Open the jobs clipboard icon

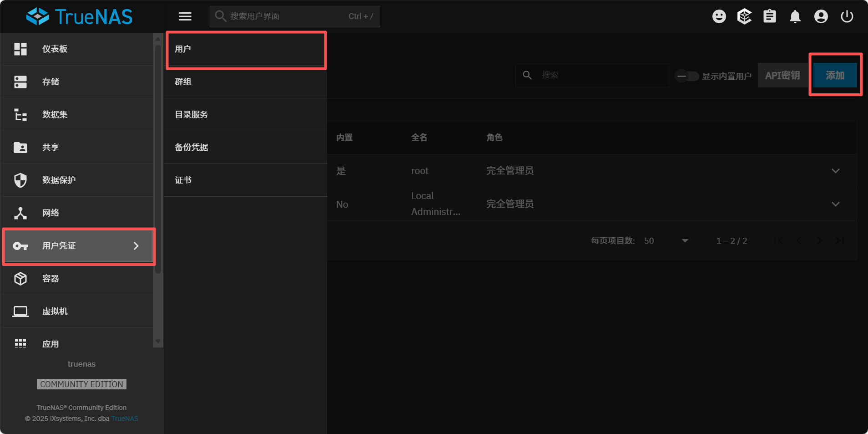pyautogui.click(x=770, y=17)
